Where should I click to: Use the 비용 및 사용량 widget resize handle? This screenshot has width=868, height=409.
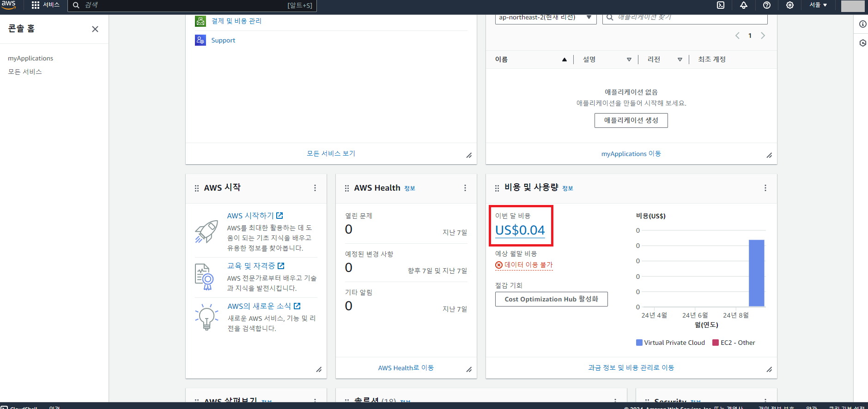click(769, 369)
